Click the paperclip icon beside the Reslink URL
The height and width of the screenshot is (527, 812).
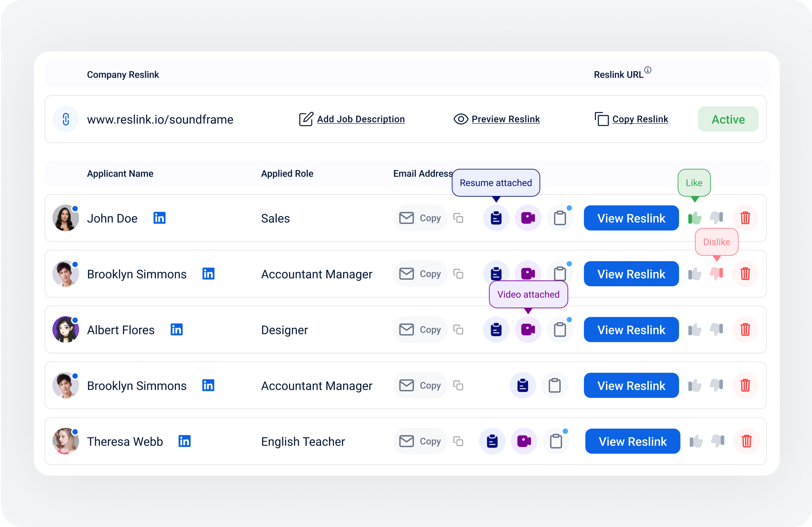pos(66,119)
